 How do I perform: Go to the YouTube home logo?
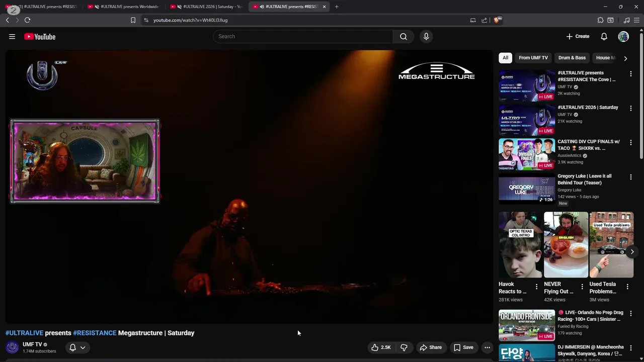click(x=39, y=36)
